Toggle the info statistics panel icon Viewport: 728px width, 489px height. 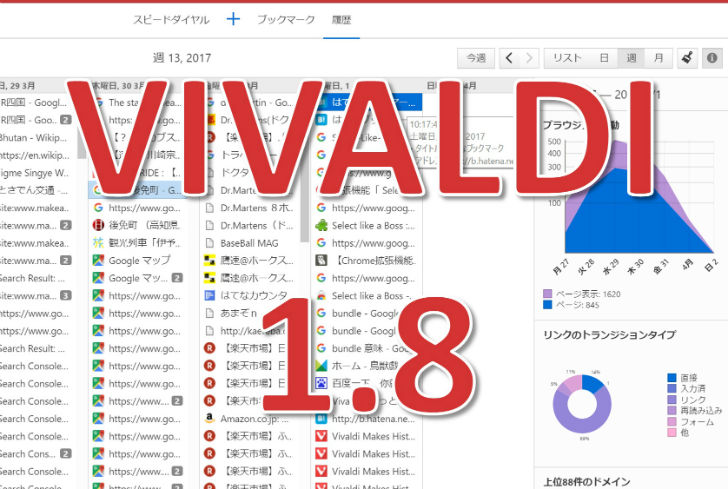coord(712,58)
